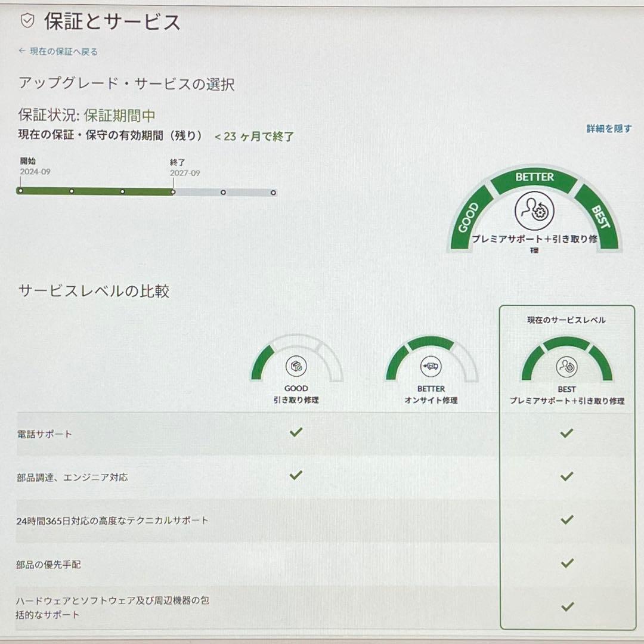Click the premium support icon in the BEST column

click(568, 366)
